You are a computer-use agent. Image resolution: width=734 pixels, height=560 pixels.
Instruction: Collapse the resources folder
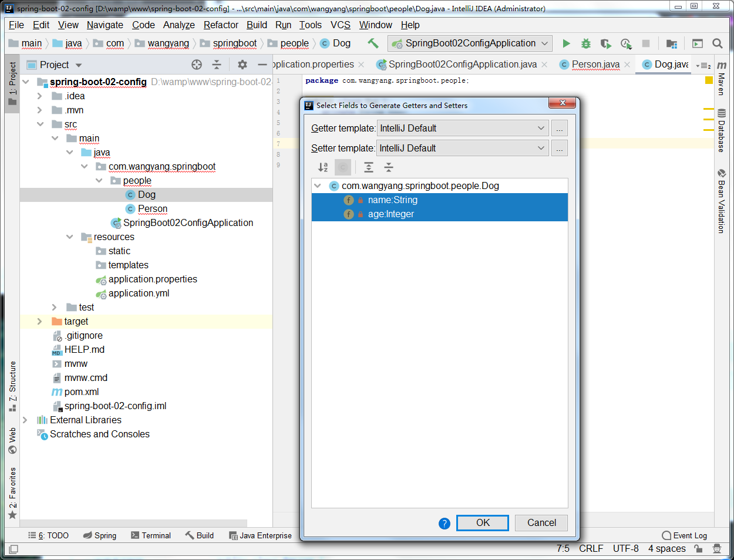[69, 237]
